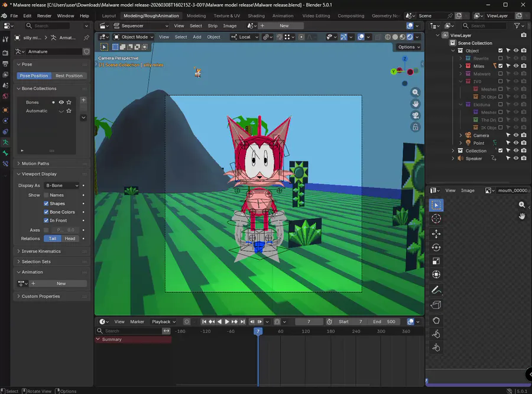The image size is (532, 394).
Task: Select rendered viewport shading sphere
Action: [410, 37]
